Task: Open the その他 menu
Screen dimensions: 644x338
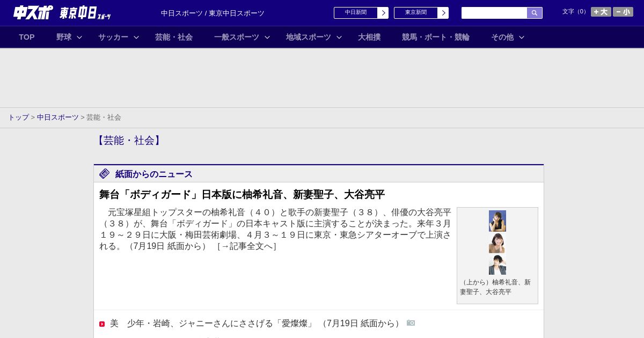Action: coord(502,37)
